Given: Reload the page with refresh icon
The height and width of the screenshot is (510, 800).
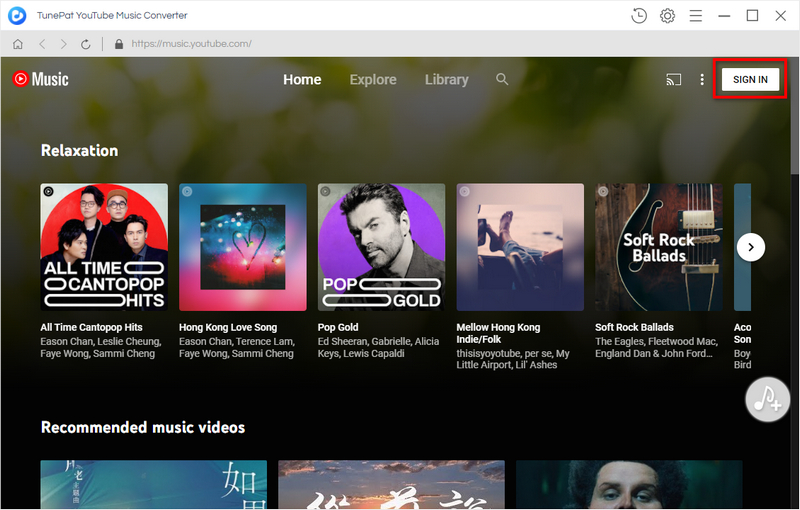Looking at the screenshot, I should 86,44.
